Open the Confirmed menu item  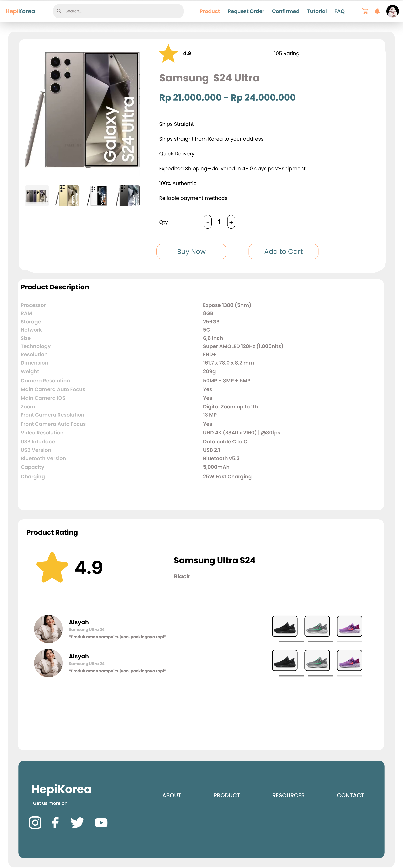(x=285, y=11)
